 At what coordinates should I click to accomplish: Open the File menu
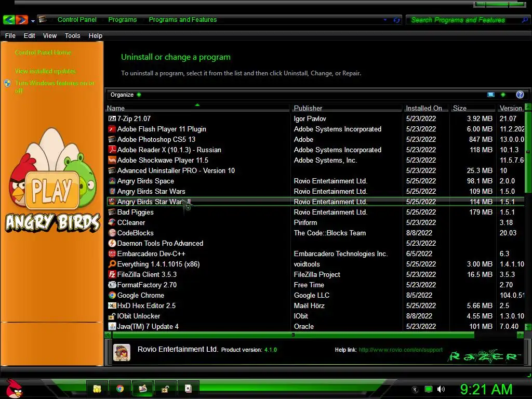10,36
